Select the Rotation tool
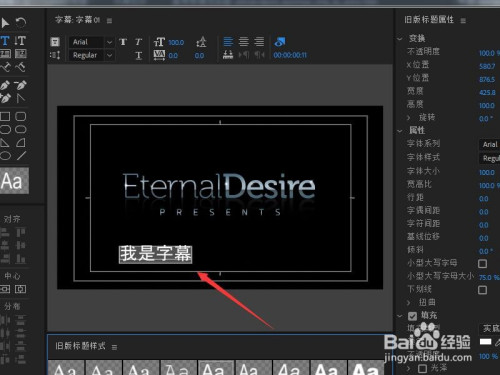 pos(21,23)
